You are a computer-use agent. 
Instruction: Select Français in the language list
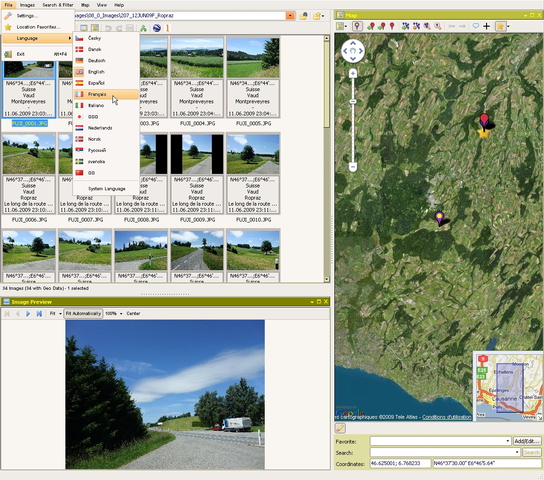pos(106,94)
